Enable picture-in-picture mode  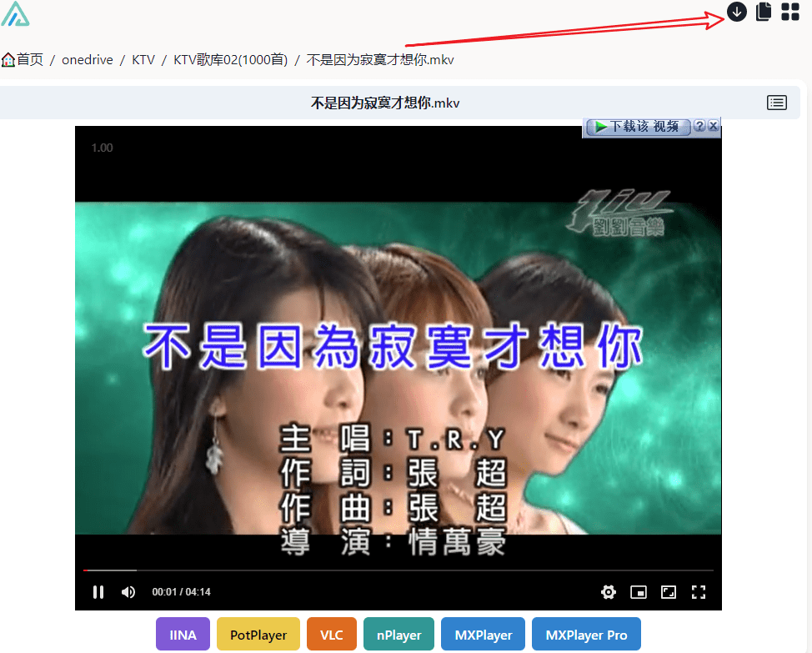(639, 592)
